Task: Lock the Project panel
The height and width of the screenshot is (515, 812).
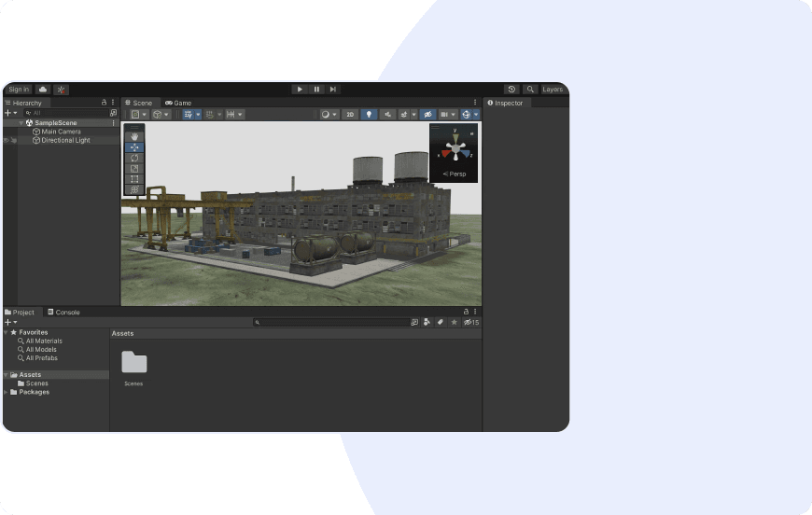Action: [466, 312]
